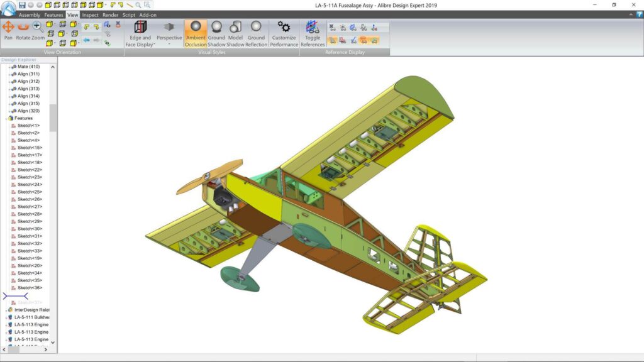This screenshot has width=644, height=362.
Task: Switch to the Inspect tab
Action: point(90,14)
